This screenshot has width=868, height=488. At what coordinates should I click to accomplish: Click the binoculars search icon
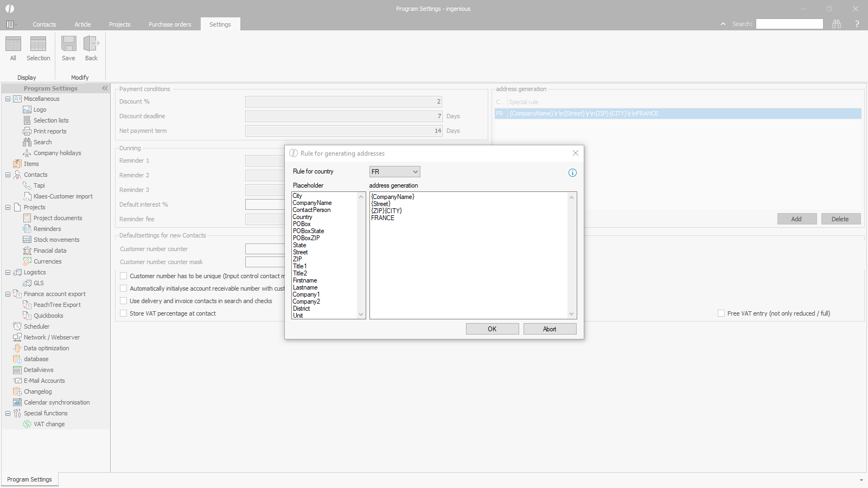pyautogui.click(x=837, y=24)
